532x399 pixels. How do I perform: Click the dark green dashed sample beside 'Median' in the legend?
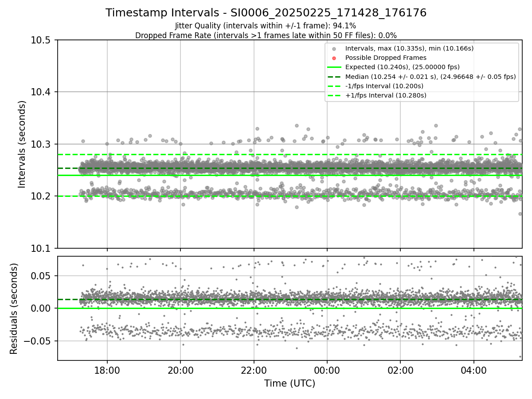pos(334,76)
